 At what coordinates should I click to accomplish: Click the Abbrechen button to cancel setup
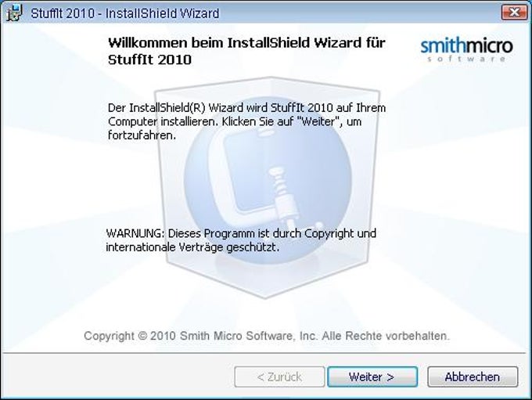point(473,377)
